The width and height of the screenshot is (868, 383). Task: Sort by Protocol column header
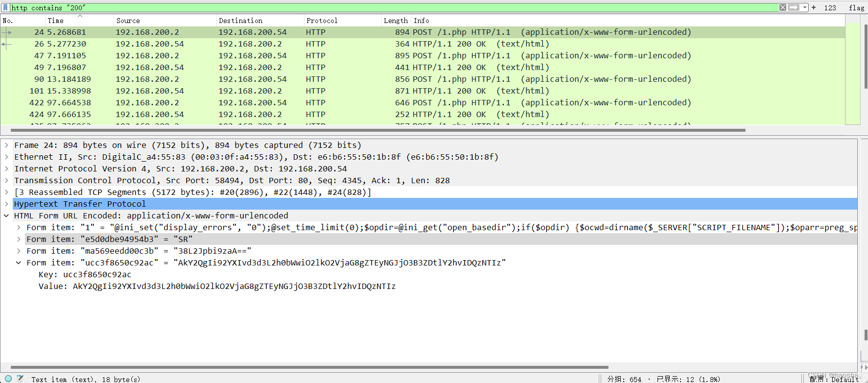pos(342,21)
